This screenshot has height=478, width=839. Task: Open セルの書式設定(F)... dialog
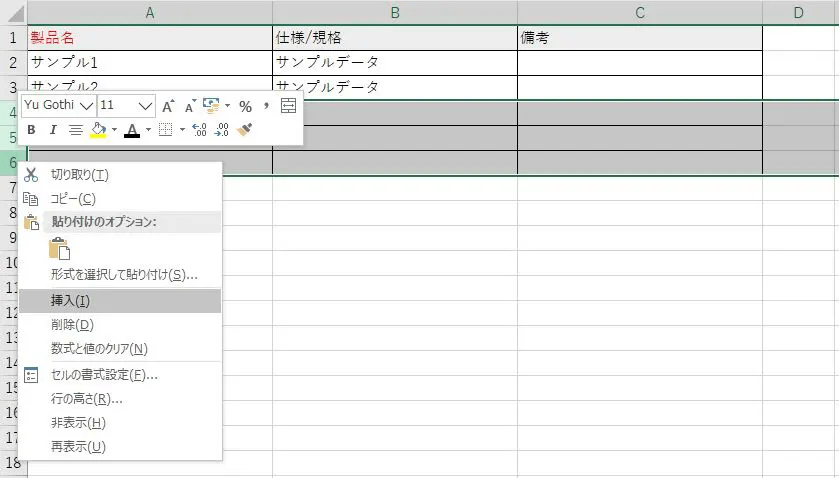[104, 375]
